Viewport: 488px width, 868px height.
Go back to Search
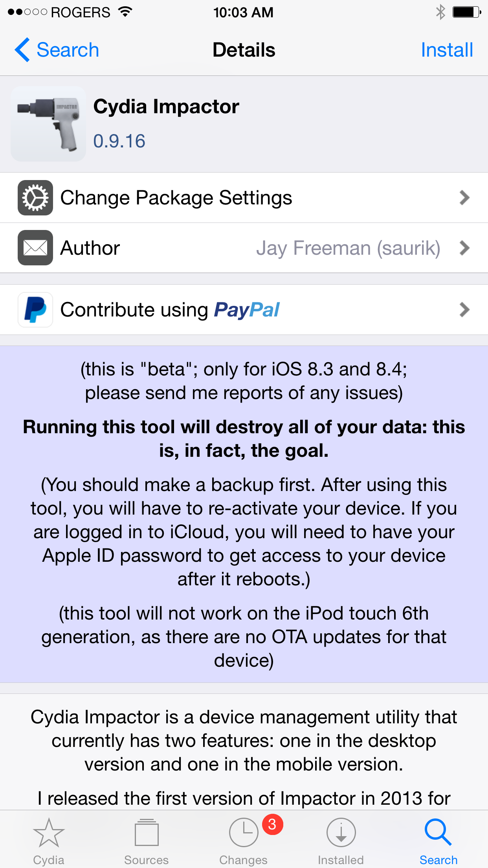click(x=68, y=50)
